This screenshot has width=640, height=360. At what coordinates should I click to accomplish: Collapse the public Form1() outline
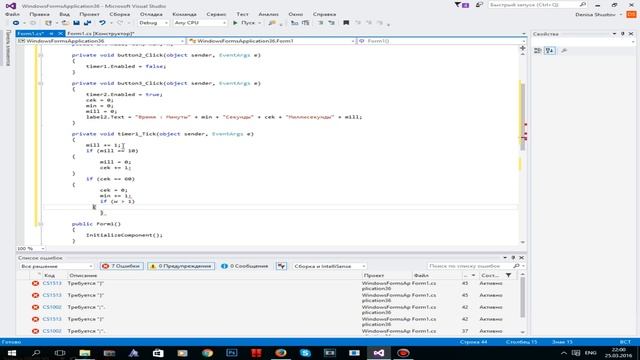40,224
